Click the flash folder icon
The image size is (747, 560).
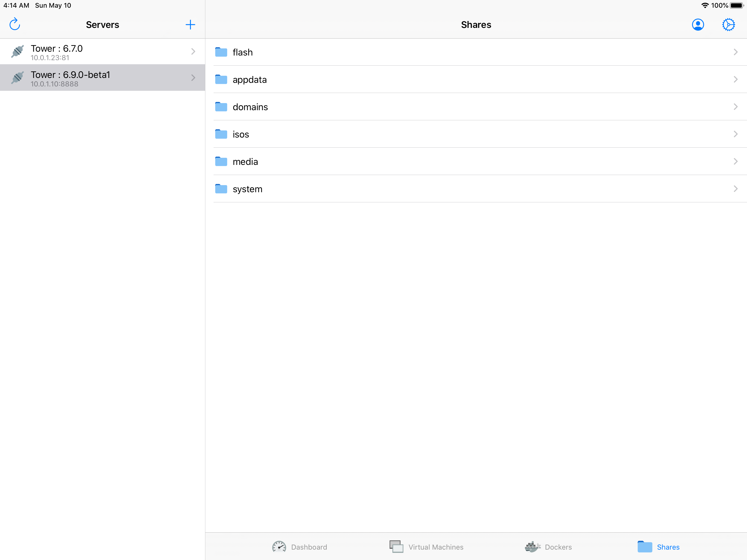221,52
